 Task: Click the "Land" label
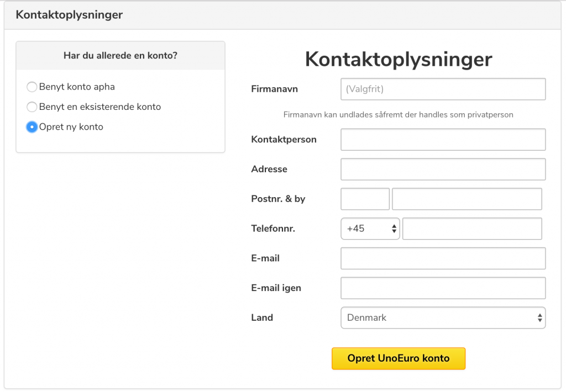tap(262, 317)
